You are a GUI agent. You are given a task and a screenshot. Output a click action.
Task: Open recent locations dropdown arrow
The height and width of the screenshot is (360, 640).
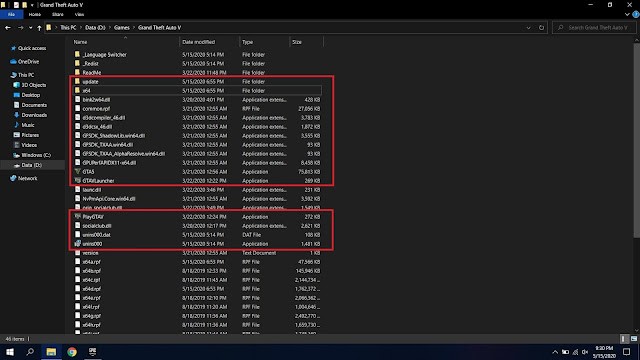pyautogui.click(x=30, y=28)
